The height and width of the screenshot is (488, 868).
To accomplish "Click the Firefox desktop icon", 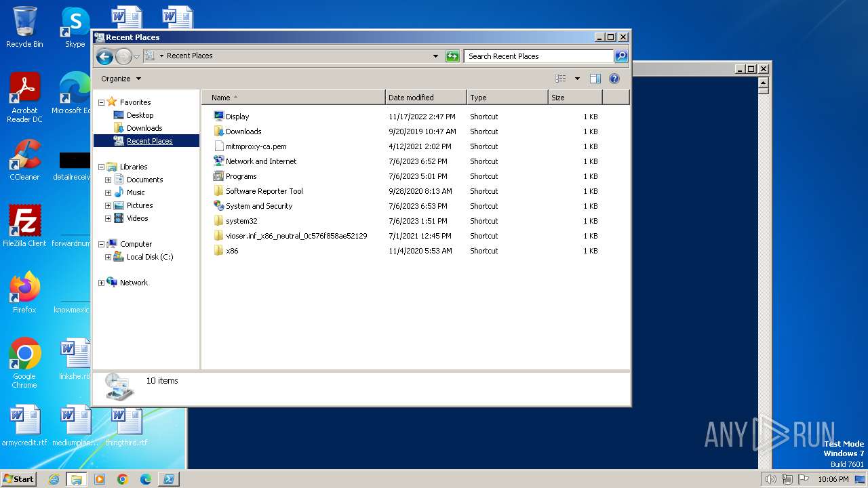I will point(24,293).
